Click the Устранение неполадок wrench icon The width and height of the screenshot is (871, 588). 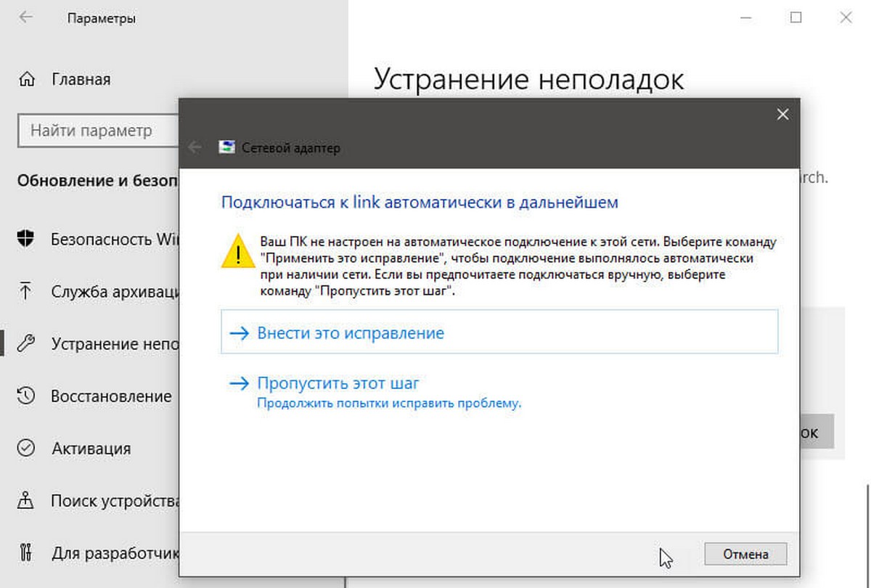[26, 344]
